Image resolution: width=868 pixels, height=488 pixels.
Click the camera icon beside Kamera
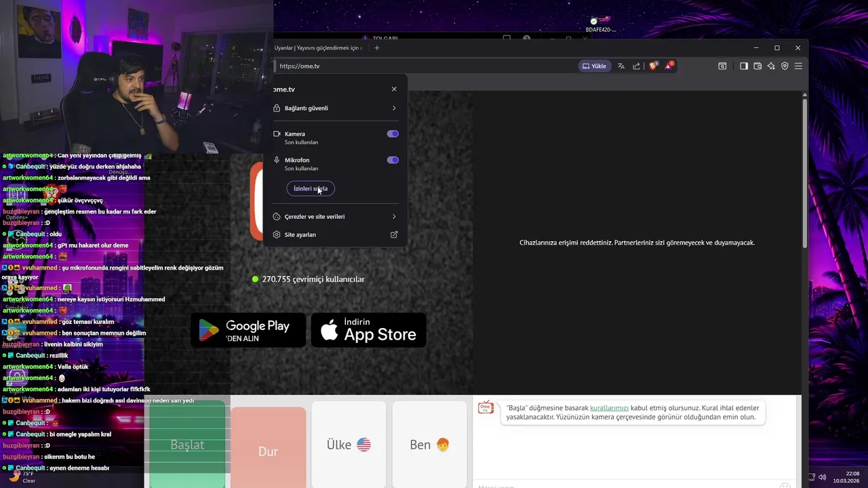coord(277,134)
